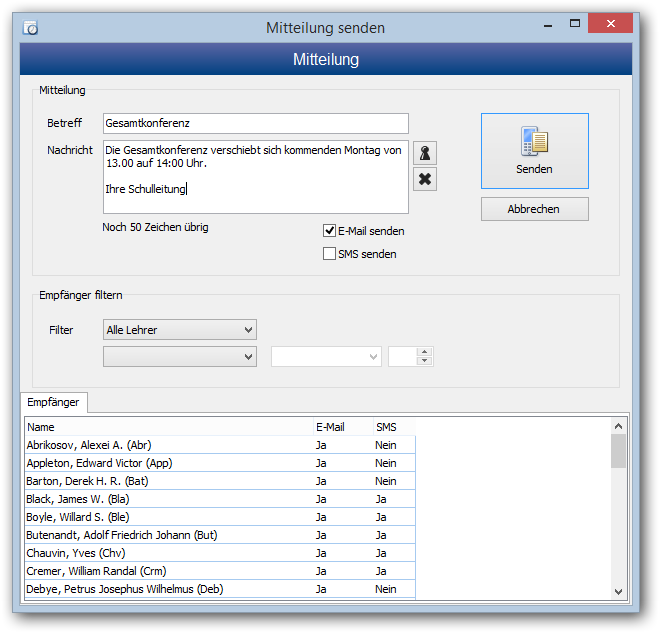The image size is (660, 633).
Task: Close the Mitteilung senden window
Action: [610, 23]
